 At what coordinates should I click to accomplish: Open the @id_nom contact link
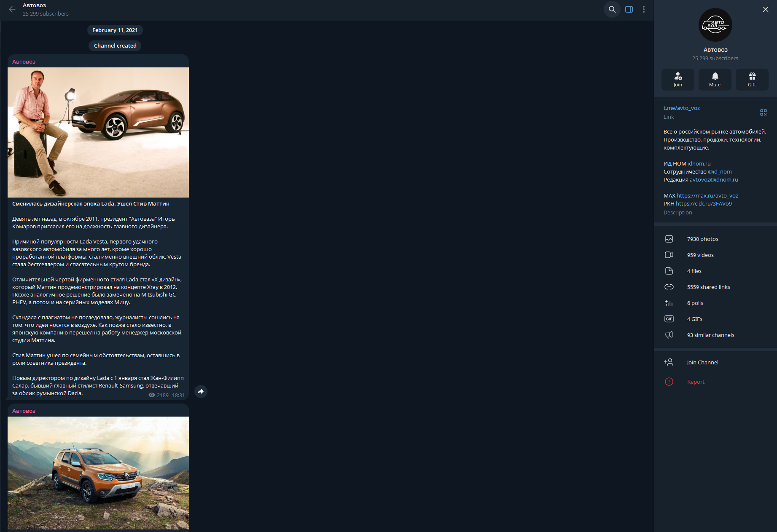(720, 171)
